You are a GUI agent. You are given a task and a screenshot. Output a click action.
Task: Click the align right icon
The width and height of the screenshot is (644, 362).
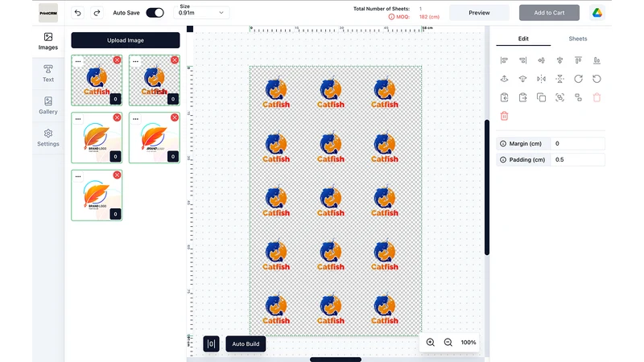tap(522, 60)
